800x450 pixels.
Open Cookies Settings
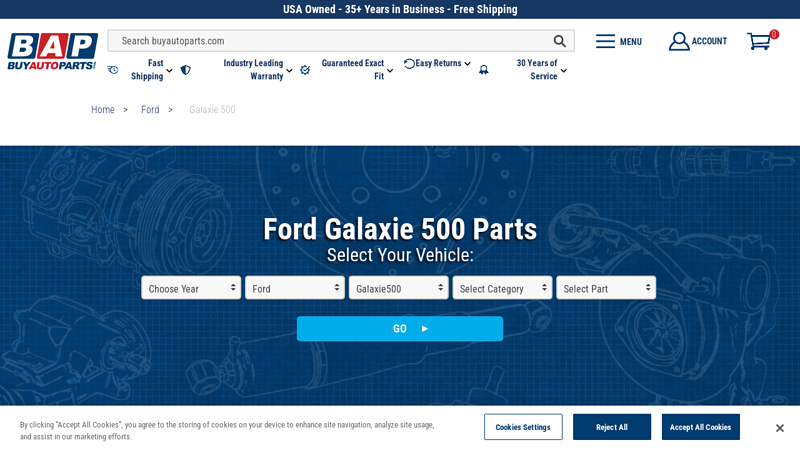click(523, 427)
